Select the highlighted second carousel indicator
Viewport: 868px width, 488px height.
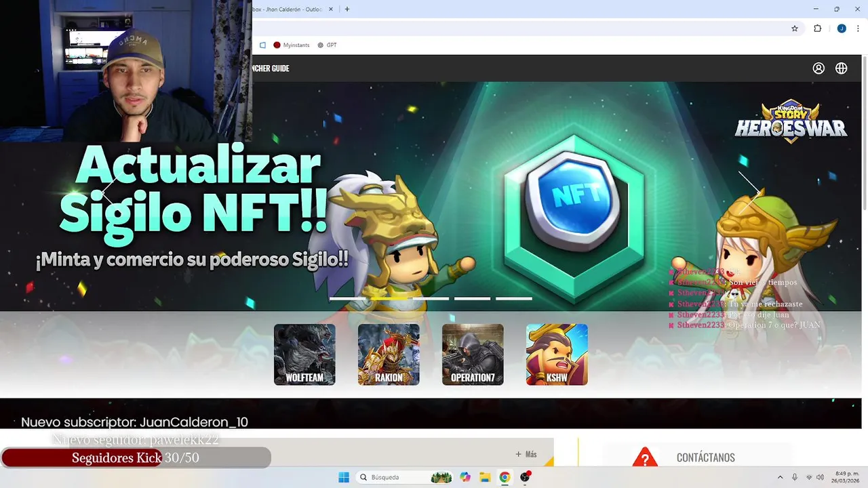389,298
